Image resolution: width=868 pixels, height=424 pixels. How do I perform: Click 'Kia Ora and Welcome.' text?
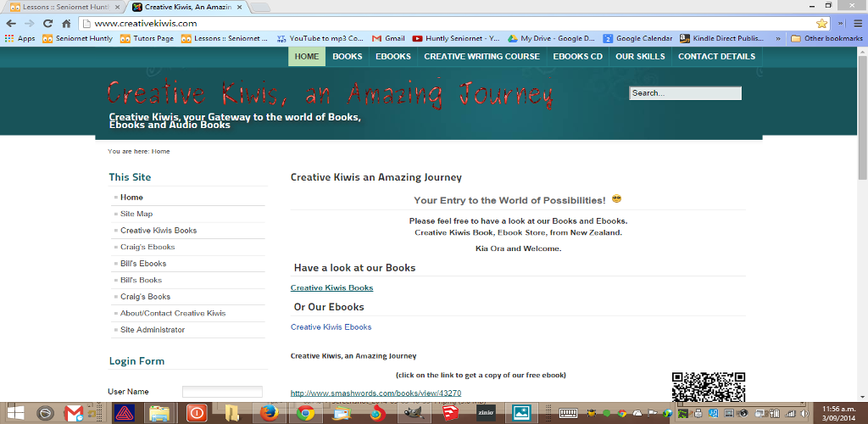tap(518, 248)
